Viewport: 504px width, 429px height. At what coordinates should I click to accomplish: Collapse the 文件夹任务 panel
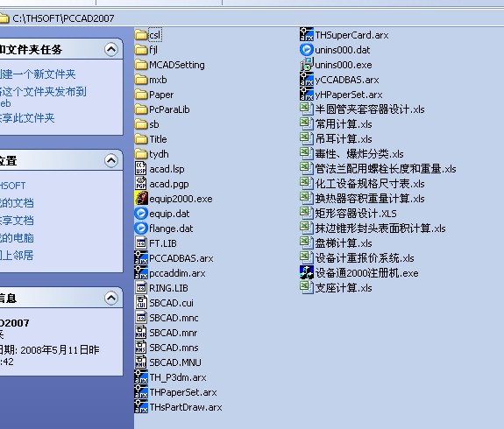[111, 49]
